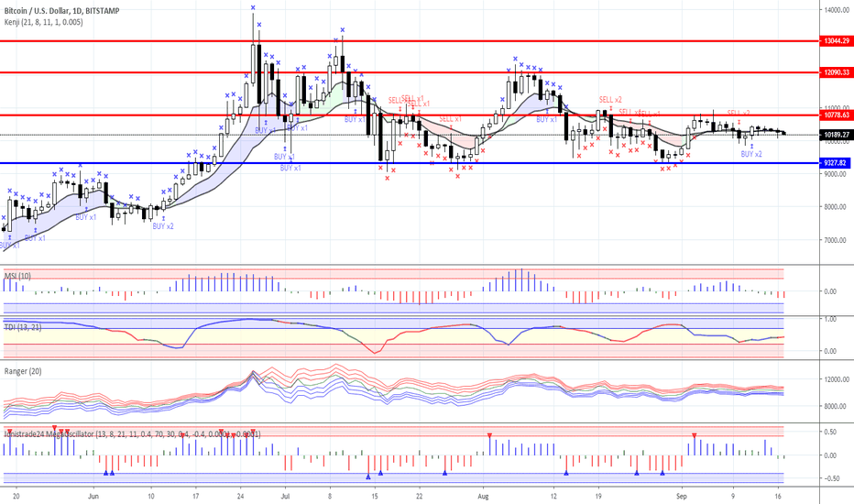Click the 19 date label on time axis
Image resolution: width=854 pixels, height=504 pixels.
[598, 497]
